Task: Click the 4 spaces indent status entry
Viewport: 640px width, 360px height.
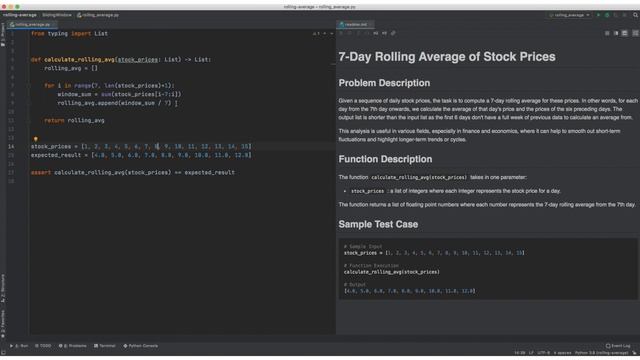Action: (x=562, y=353)
